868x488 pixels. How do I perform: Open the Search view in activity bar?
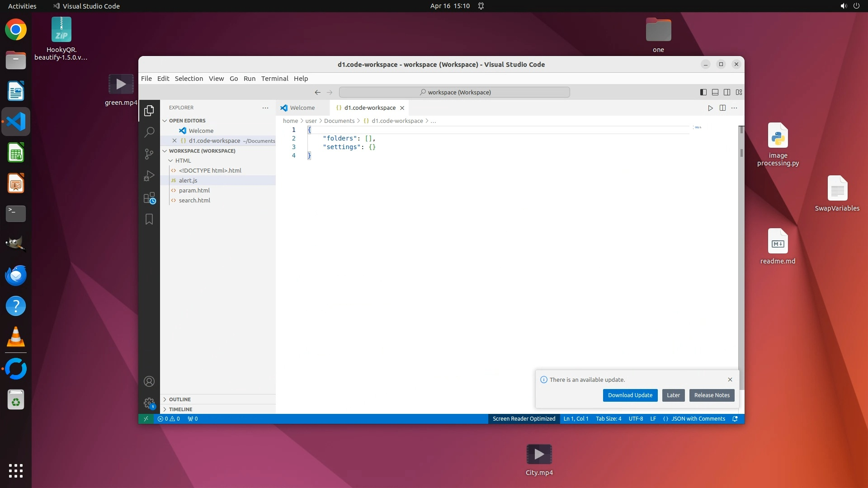(x=149, y=132)
